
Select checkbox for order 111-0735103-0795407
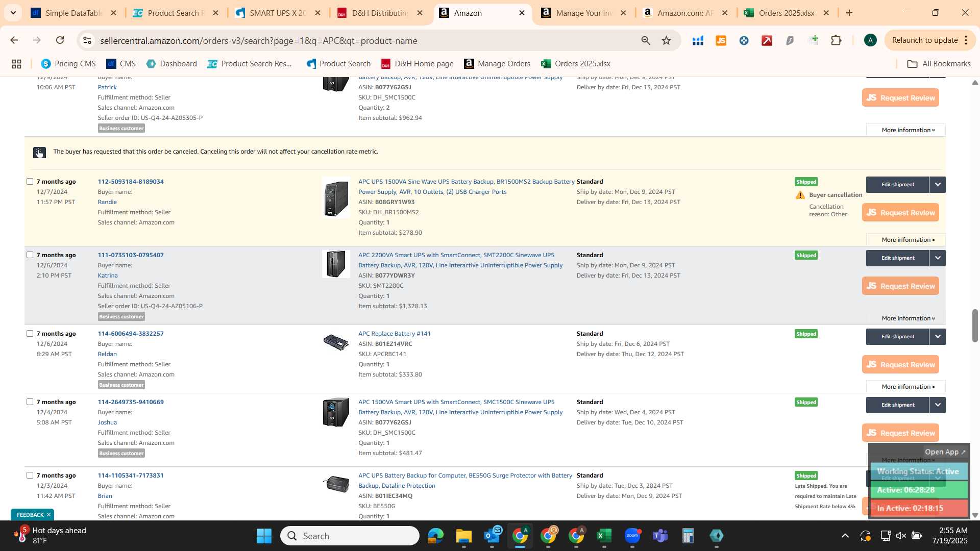(30, 255)
